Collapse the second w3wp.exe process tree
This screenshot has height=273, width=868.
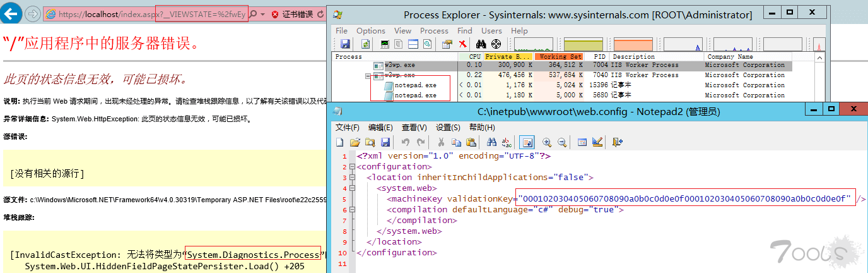pos(368,75)
